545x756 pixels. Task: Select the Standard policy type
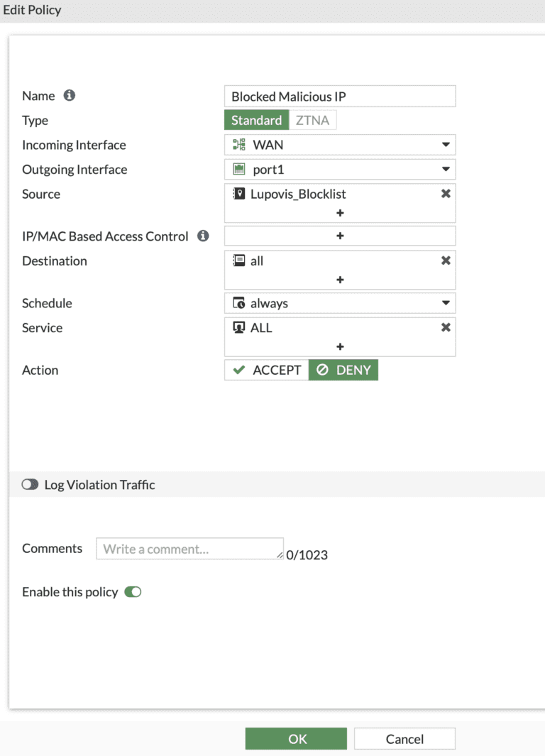[x=256, y=120]
